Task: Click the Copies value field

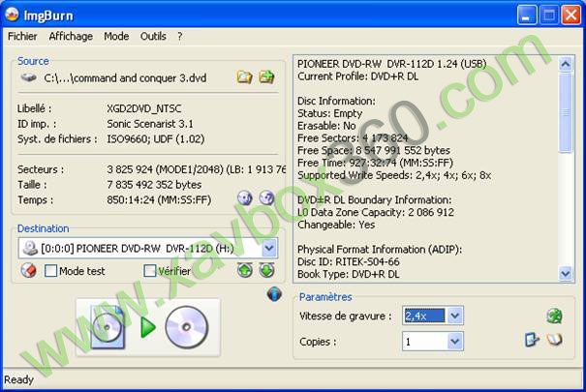Action: (x=425, y=342)
